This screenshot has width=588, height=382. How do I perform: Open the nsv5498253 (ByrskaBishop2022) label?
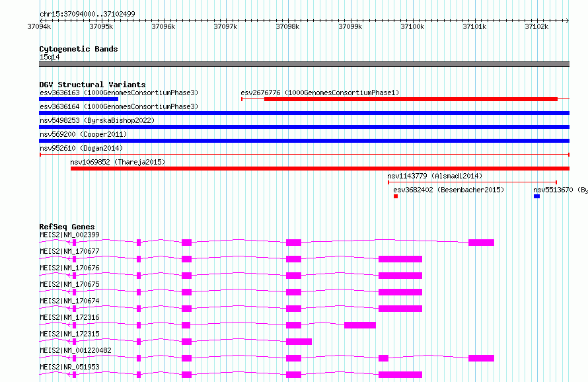point(97,120)
